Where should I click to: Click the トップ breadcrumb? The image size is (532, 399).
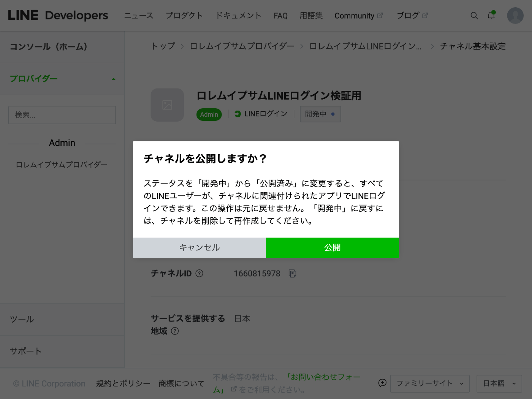163,46
